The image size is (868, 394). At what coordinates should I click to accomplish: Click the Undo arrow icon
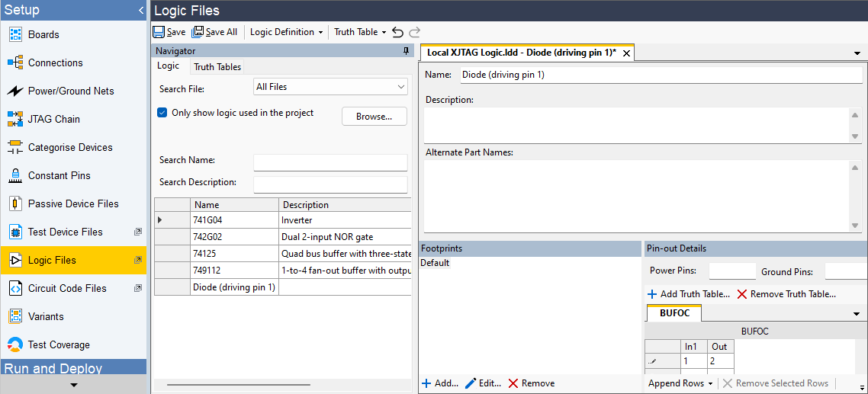397,32
